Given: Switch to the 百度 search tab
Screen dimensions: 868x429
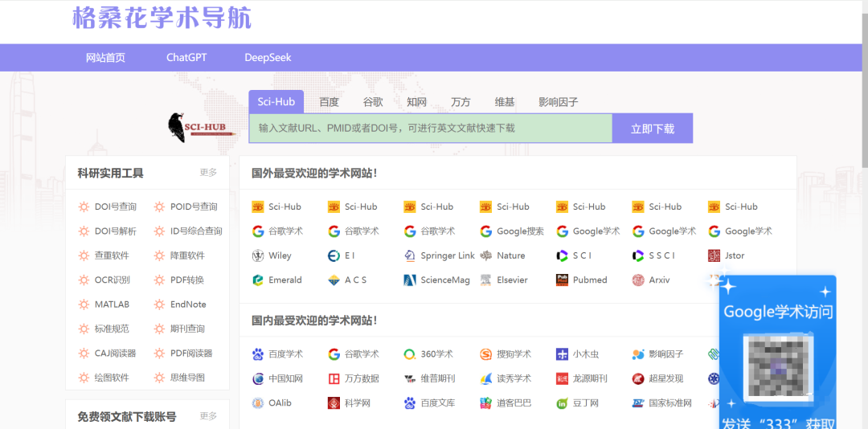Looking at the screenshot, I should 329,102.
